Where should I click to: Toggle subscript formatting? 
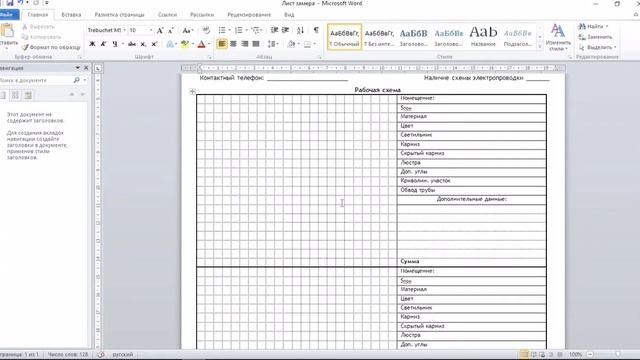143,44
